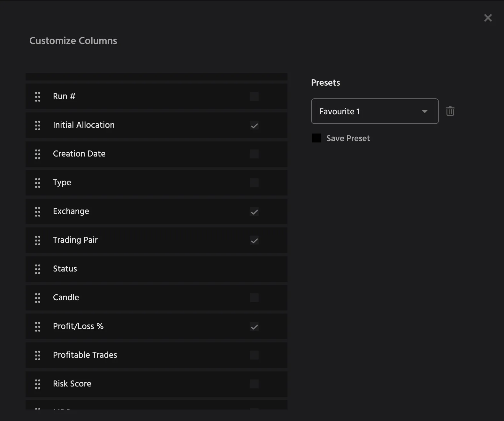This screenshot has height=421, width=504.
Task: Click the Profitable Trades drag handle
Action: coord(38,355)
